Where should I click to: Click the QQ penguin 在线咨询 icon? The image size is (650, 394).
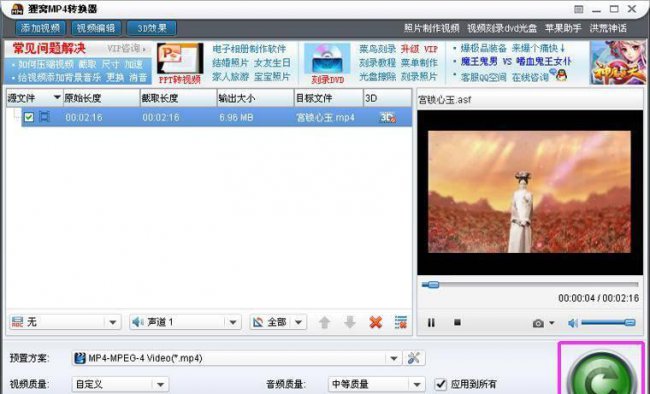(x=561, y=75)
